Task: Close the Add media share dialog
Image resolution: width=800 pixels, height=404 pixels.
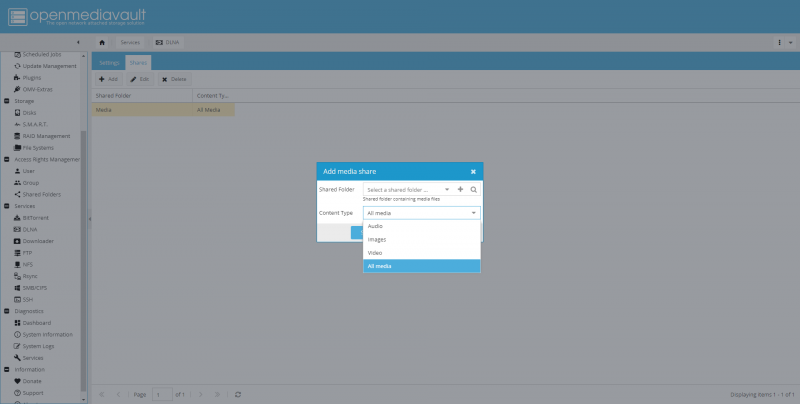Action: [473, 171]
